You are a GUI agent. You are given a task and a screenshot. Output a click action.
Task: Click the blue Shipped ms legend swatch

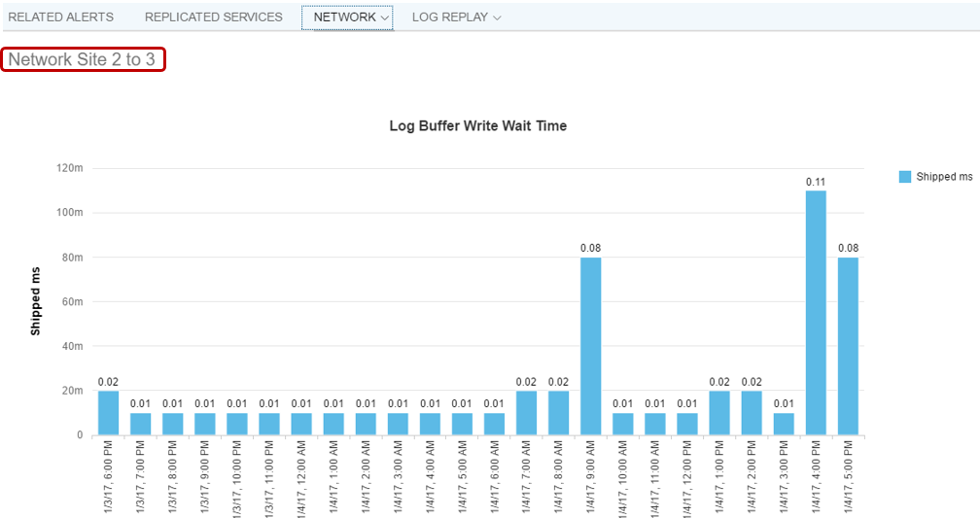905,177
